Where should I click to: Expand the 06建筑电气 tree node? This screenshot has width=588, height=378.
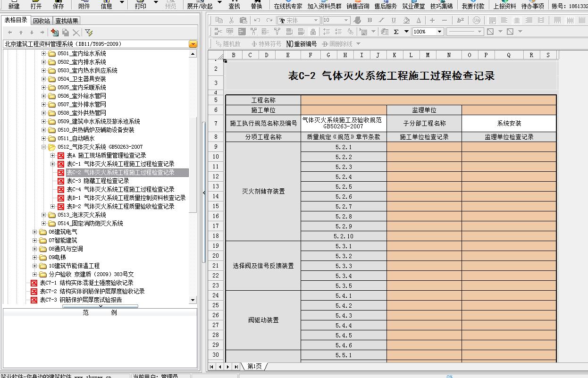click(35, 232)
